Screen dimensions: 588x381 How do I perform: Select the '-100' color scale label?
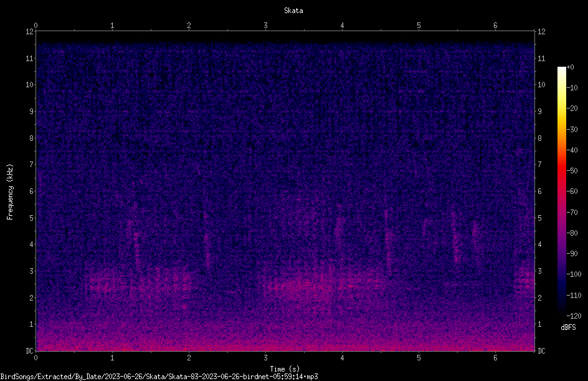574,274
